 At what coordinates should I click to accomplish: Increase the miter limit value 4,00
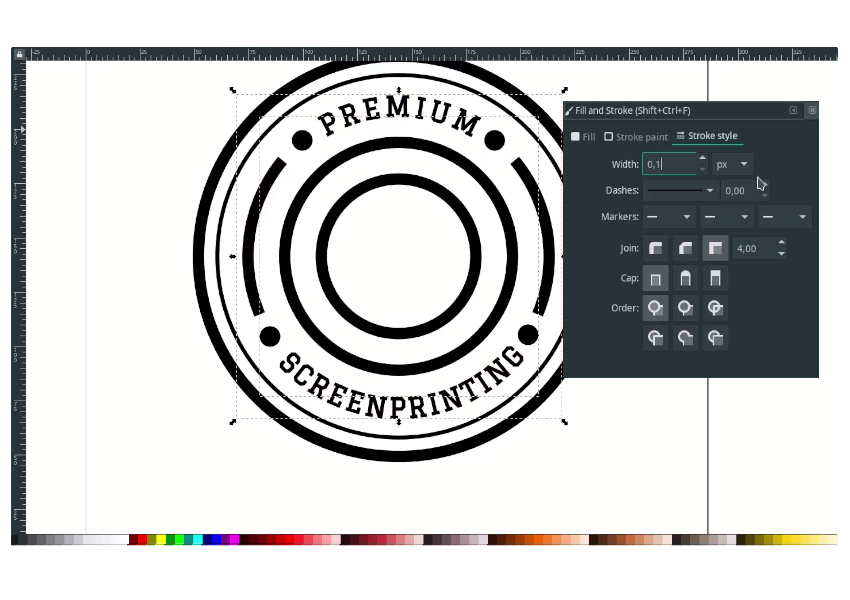coord(781,243)
